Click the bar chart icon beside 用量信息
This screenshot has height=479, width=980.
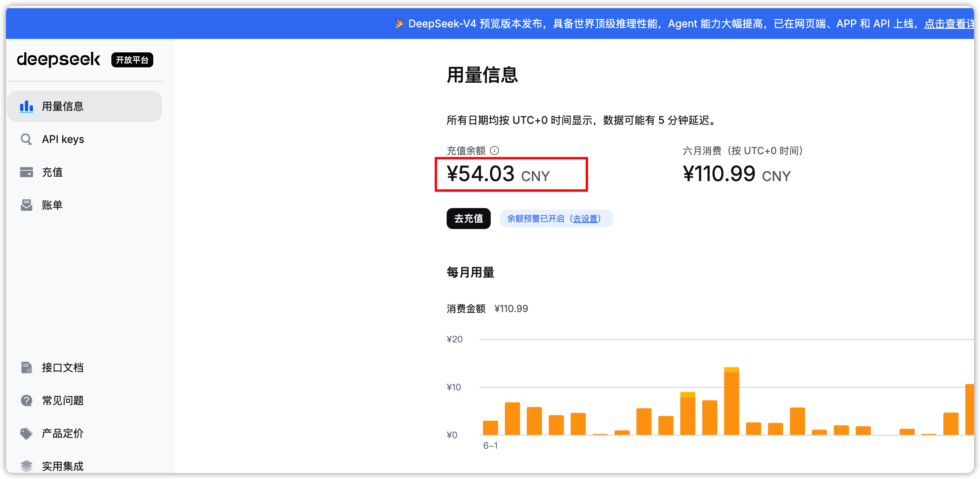[x=26, y=106]
